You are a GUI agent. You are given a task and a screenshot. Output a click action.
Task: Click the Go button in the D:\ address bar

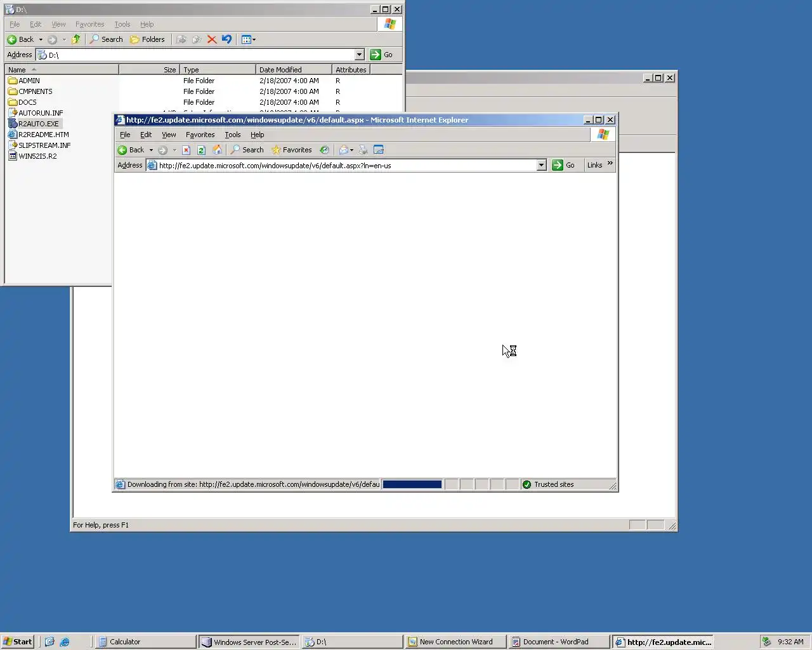tap(382, 55)
